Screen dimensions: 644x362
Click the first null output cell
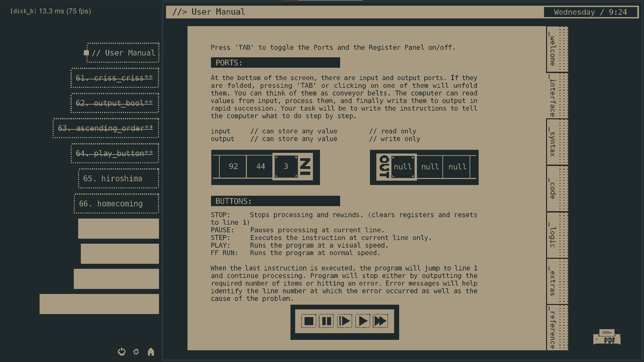(x=402, y=167)
